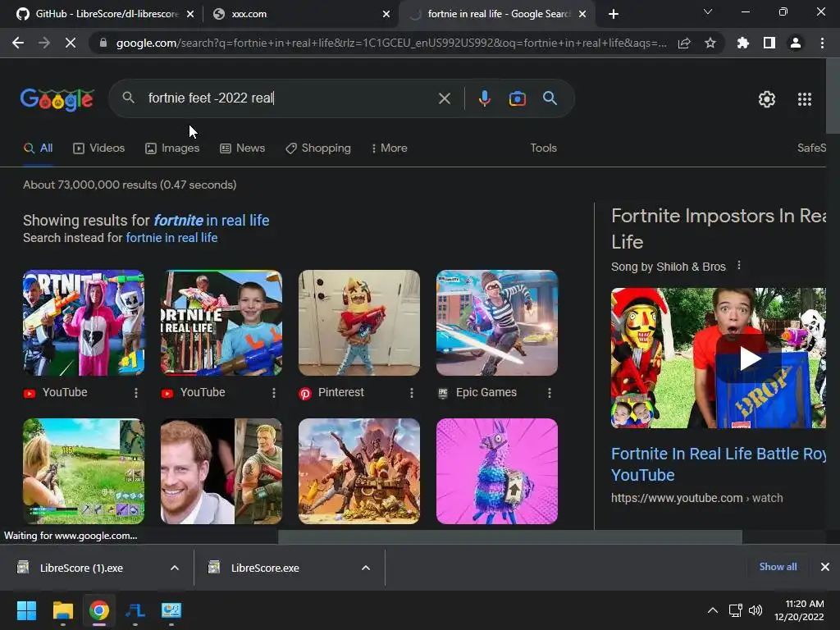Viewport: 840px width, 630px height.
Task: Open Prince Harry Fortnite comparison thumbnail
Action: click(x=221, y=472)
